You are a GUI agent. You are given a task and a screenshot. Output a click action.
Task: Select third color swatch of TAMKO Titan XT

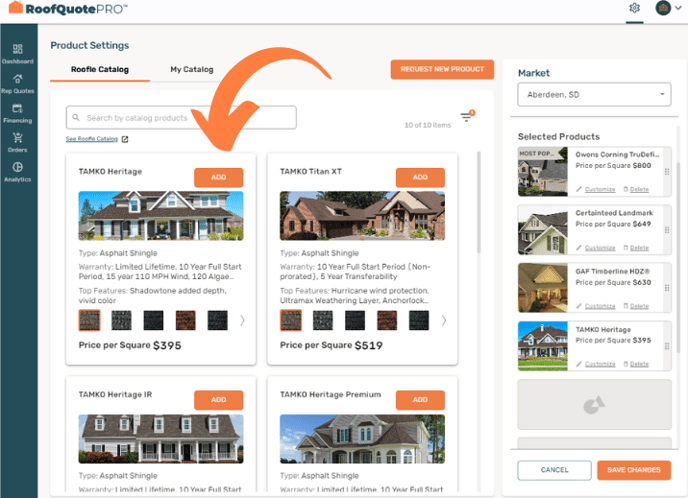coord(355,320)
